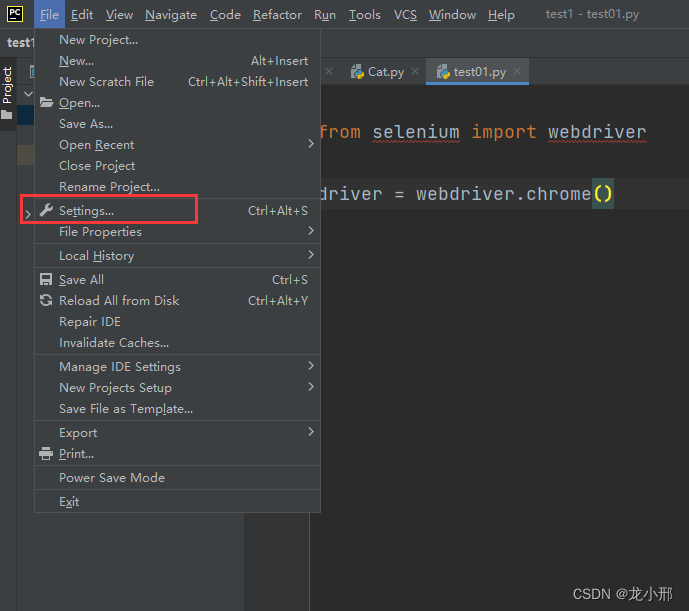This screenshot has height=611, width=689.
Task: Open the View menu
Action: point(119,15)
